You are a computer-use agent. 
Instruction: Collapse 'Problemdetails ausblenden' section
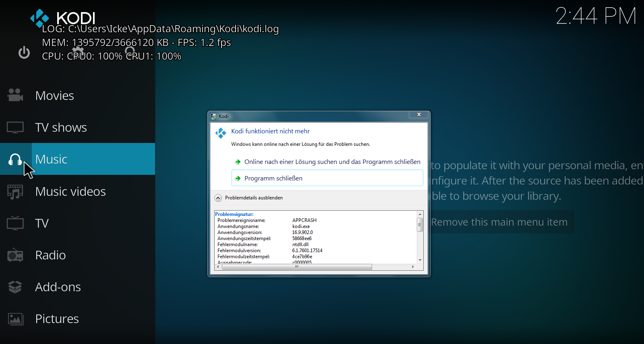[x=249, y=198]
